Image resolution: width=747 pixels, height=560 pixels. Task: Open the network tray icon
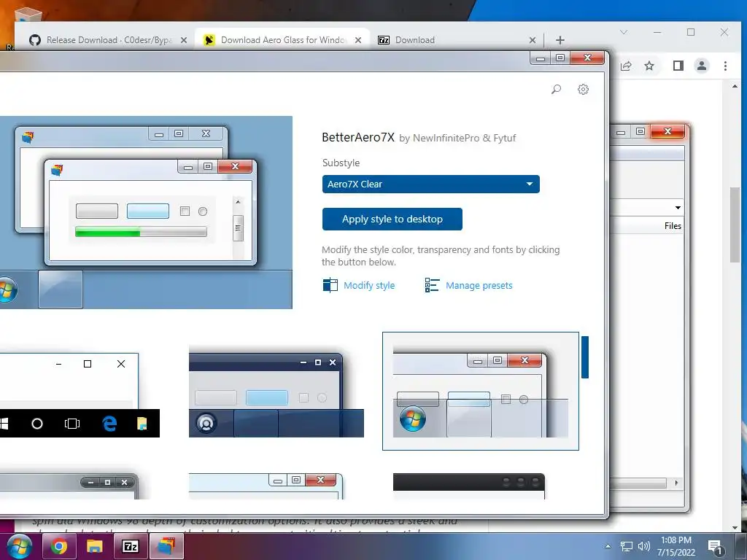pyautogui.click(x=626, y=546)
